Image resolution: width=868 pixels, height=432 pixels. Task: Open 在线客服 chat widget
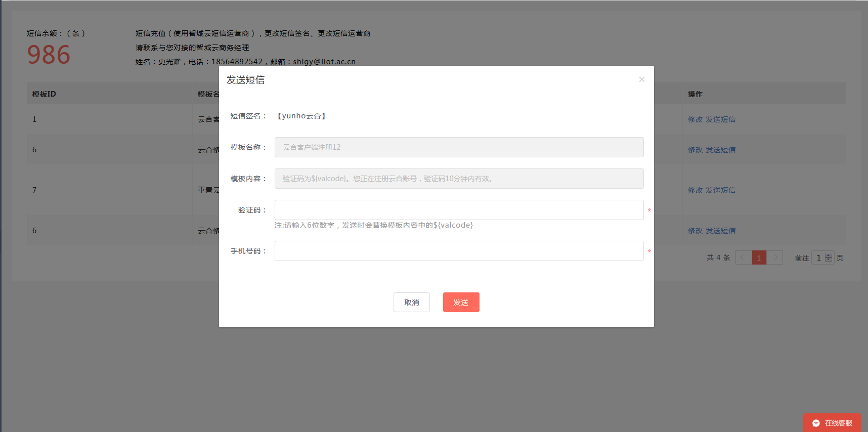point(832,423)
